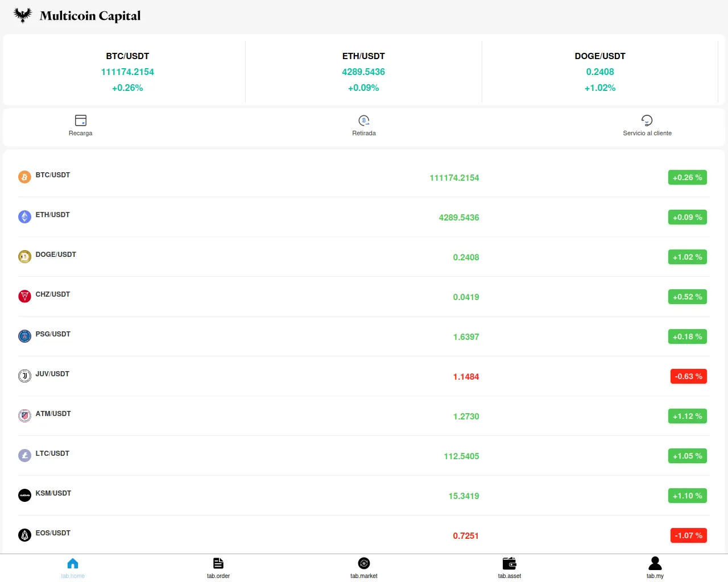
Task: Click the red -1.07 % badge for EOS/USDT
Action: click(689, 535)
